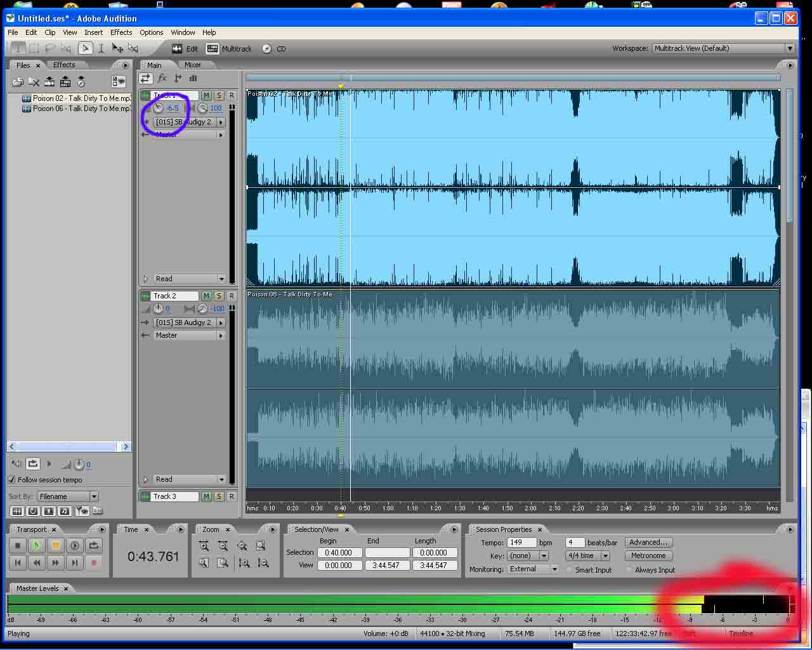Arm Track 2 for record

(232, 296)
